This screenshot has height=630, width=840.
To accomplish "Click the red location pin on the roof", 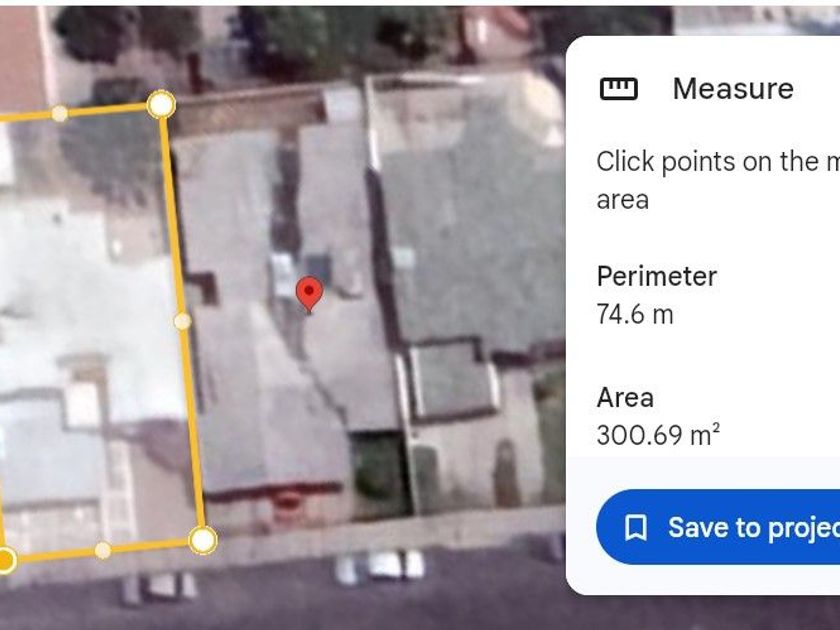I will 309,294.
